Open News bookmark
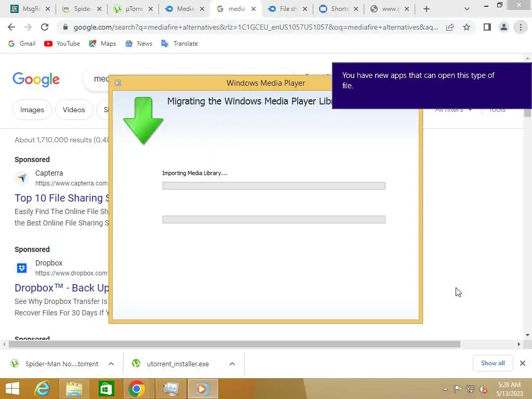The image size is (532, 399). (139, 44)
